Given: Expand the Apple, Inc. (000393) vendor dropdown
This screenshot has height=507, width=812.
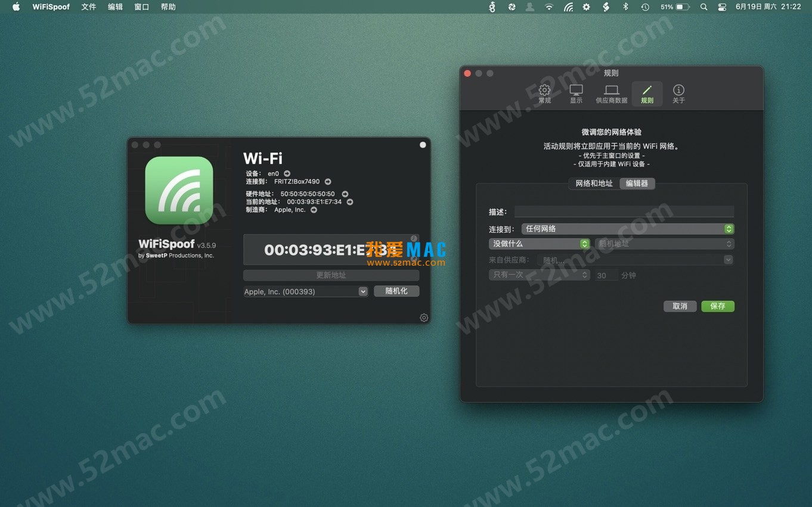Looking at the screenshot, I should point(362,291).
